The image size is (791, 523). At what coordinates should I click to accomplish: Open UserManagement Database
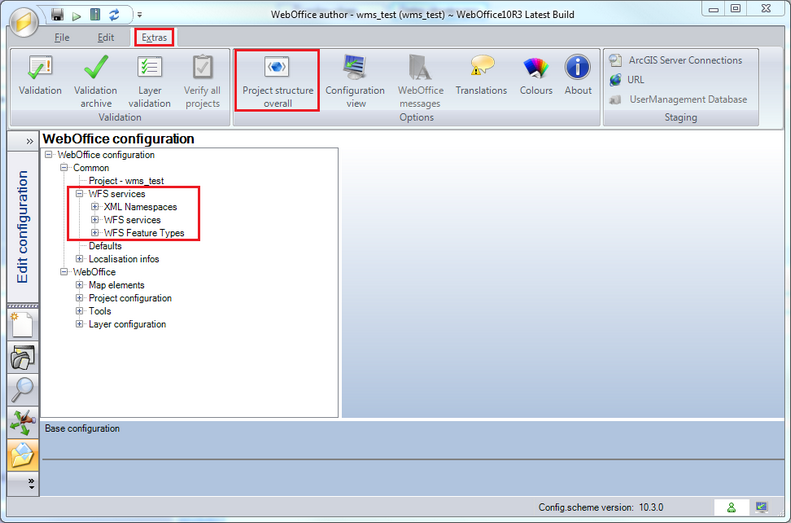pos(679,99)
